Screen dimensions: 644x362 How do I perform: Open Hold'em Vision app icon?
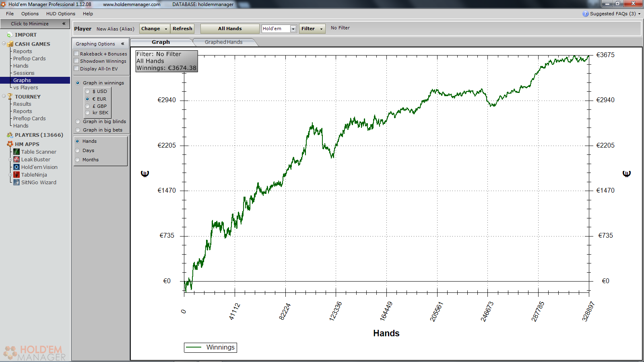coord(17,167)
